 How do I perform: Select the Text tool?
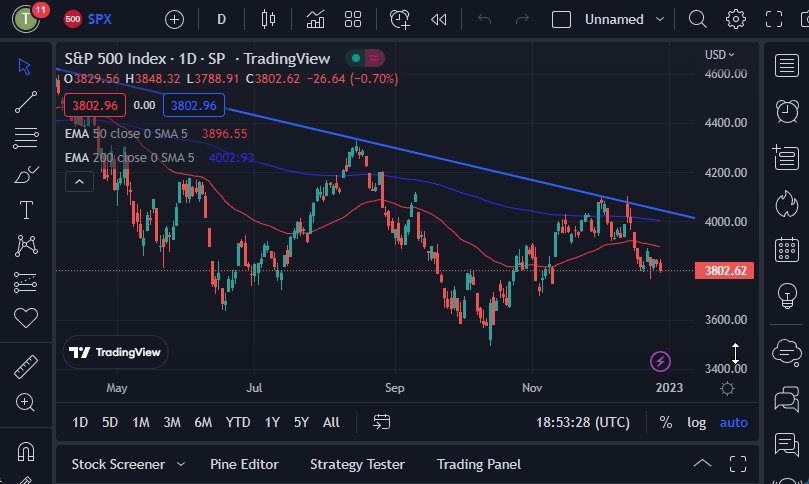26,210
